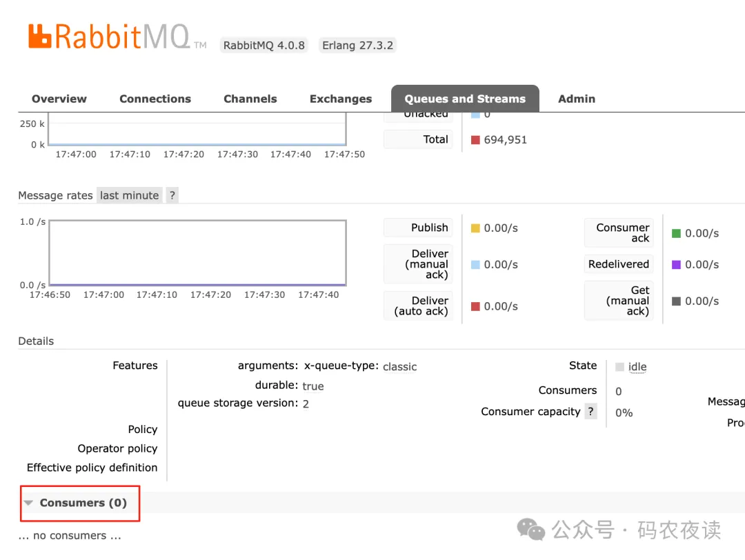Viewport: 745px width, 560px height.
Task: Click the Consumer capacity 0% value
Action: tap(624, 412)
